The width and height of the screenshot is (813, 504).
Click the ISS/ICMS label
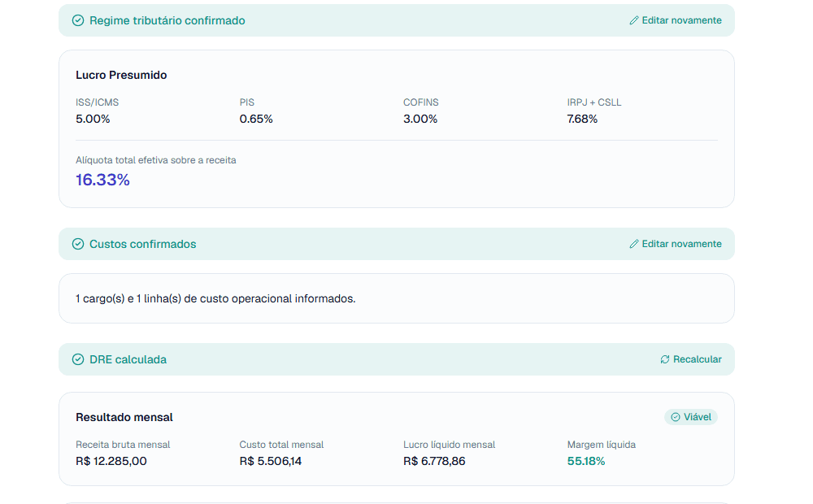97,102
